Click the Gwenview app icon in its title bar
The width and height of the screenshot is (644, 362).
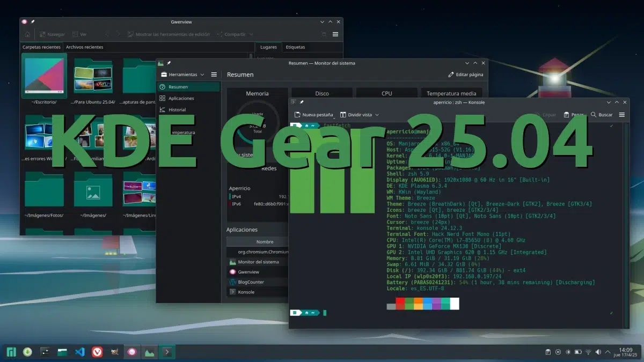coord(24,22)
